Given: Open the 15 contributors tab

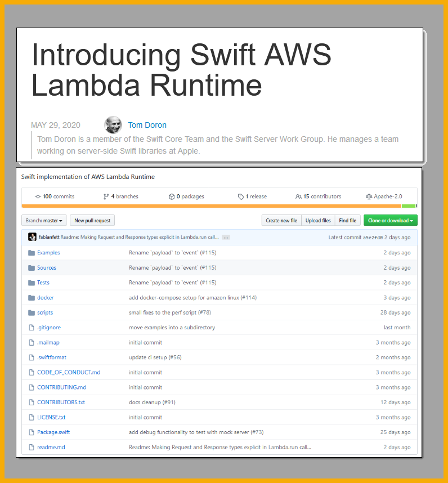Looking at the screenshot, I should tap(319, 196).
